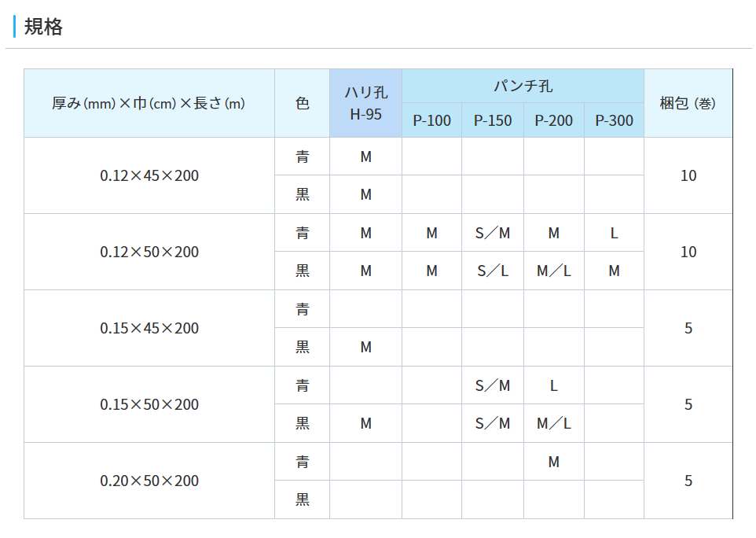The image size is (756, 538).
Task: Click the P-300 column header
Action: point(614,120)
